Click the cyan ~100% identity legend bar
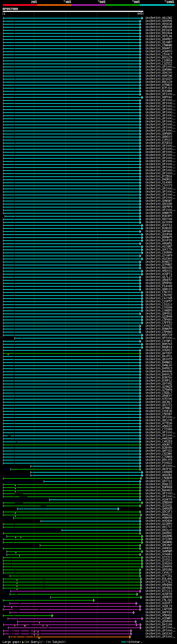This screenshot has height=644, width=177. point(157,5)
